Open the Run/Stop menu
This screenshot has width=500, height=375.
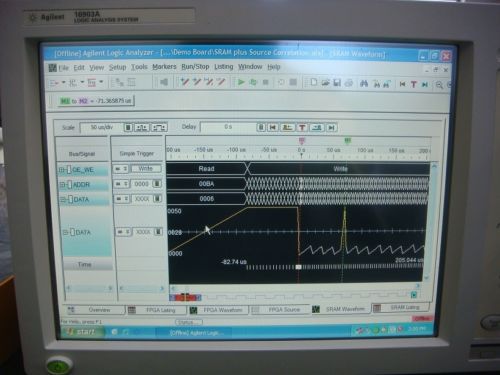(x=195, y=67)
